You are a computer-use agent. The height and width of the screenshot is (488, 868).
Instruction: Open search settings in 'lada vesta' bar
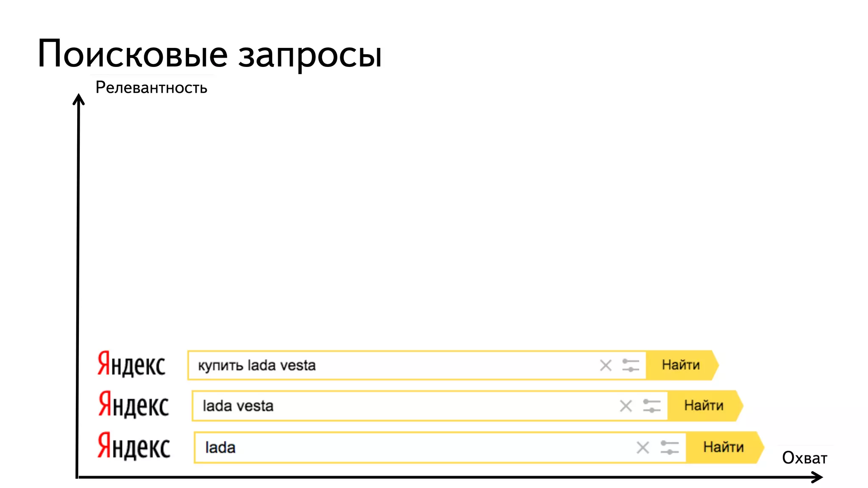[652, 406]
